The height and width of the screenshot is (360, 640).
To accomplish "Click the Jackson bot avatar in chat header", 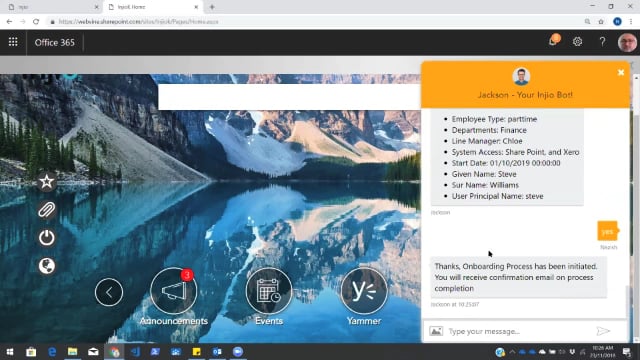I will click(x=521, y=76).
